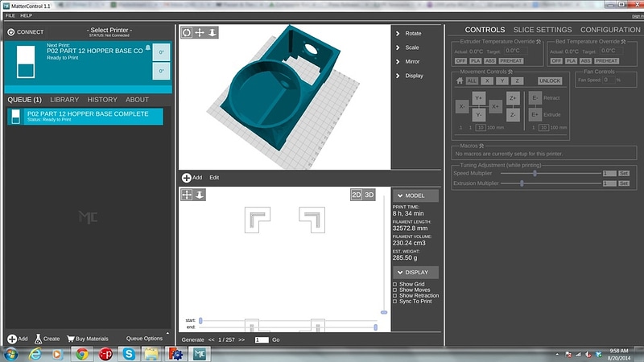Switch layer view to 3D
Image resolution: width=644 pixels, height=362 pixels.
369,195
